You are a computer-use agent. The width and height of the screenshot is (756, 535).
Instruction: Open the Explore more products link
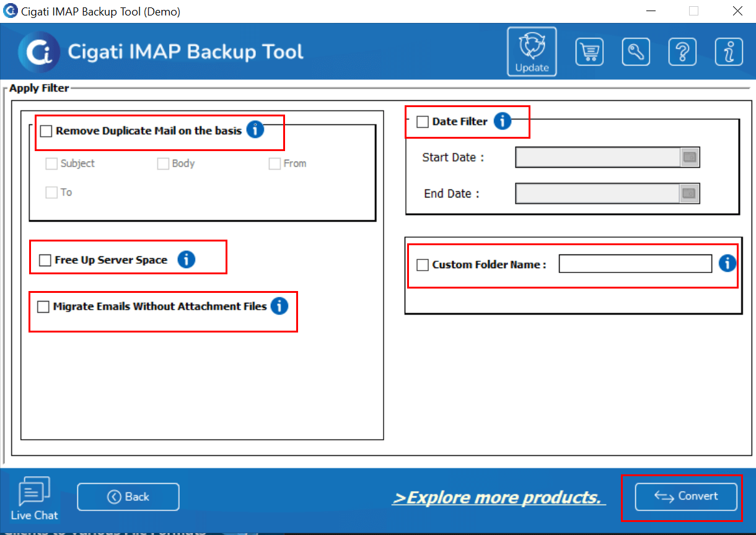click(499, 498)
